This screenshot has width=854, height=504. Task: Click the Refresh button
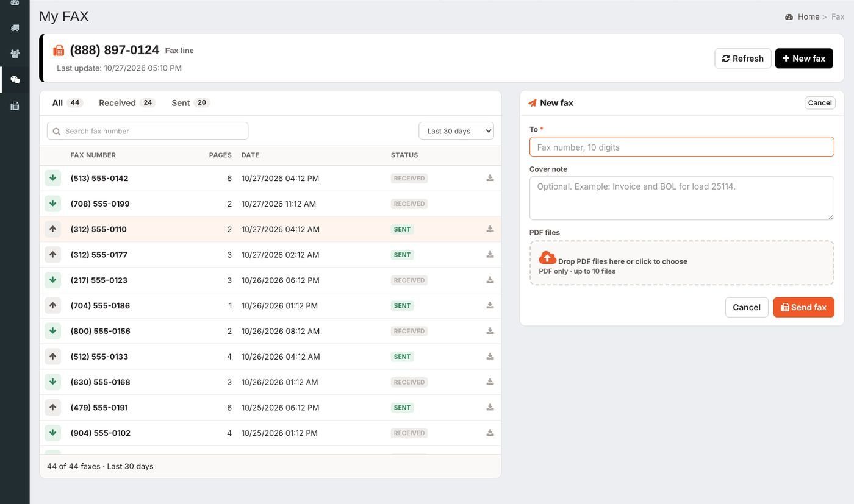coord(743,59)
